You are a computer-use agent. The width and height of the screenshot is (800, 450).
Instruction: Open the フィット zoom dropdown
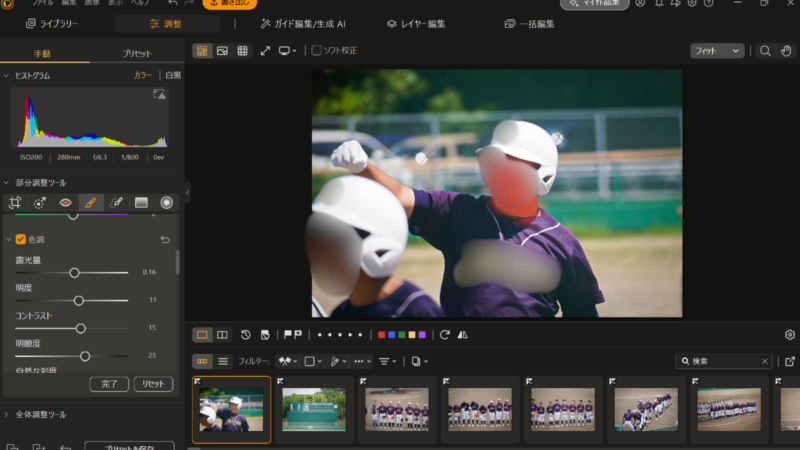tap(717, 51)
